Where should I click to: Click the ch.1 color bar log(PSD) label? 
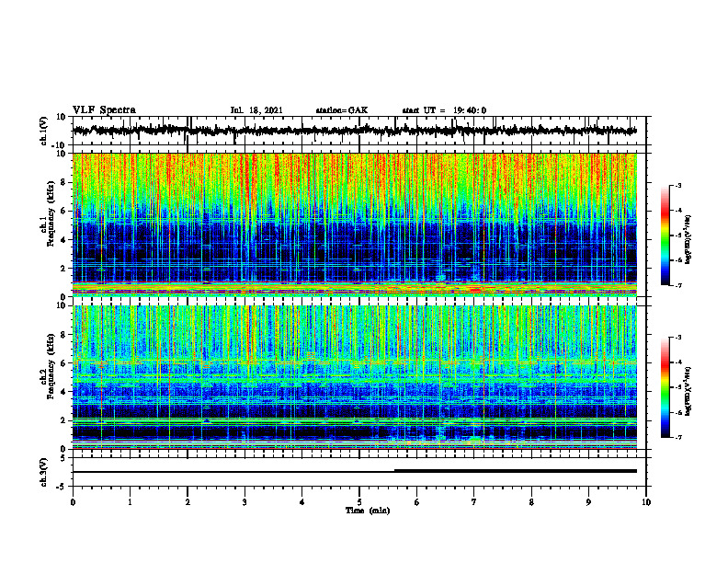coord(688,239)
